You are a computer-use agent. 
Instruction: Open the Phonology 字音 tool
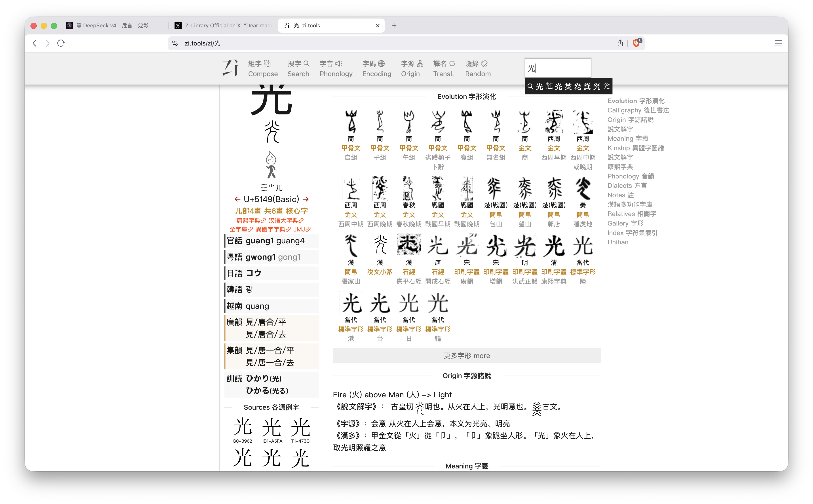point(335,68)
